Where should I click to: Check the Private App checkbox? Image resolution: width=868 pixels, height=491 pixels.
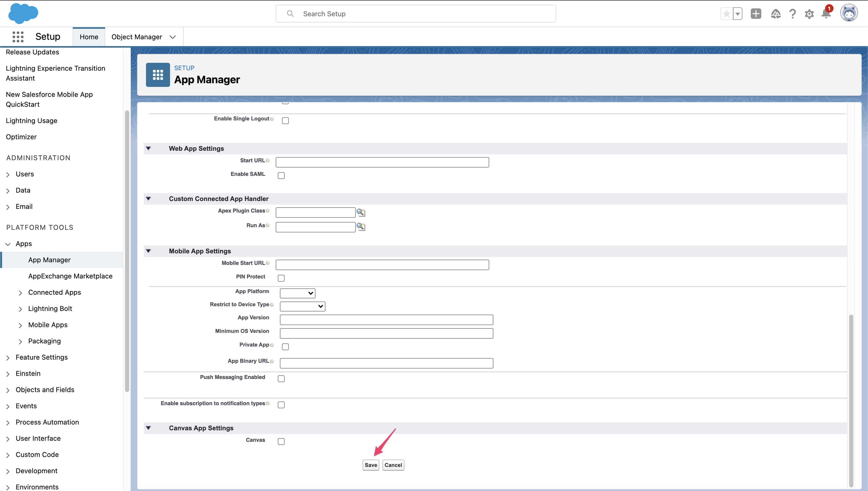coord(285,347)
